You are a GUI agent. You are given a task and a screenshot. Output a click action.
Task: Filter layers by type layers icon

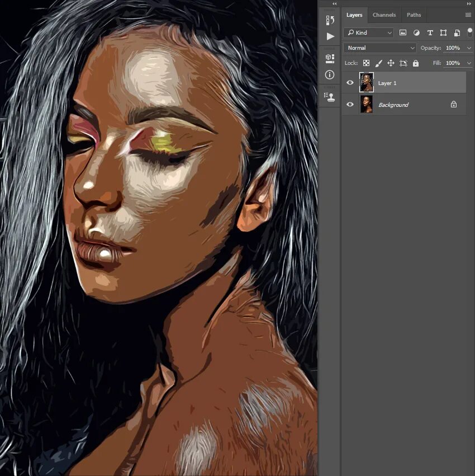[x=430, y=33]
